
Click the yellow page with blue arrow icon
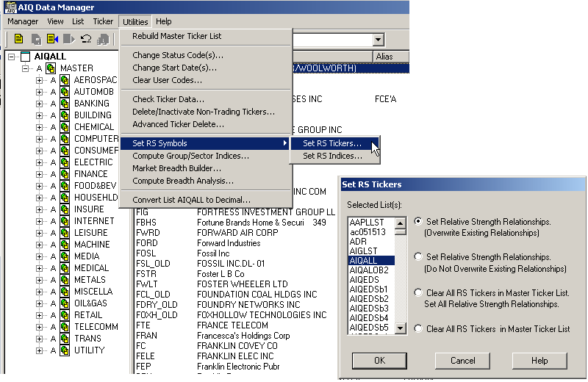click(x=52, y=39)
